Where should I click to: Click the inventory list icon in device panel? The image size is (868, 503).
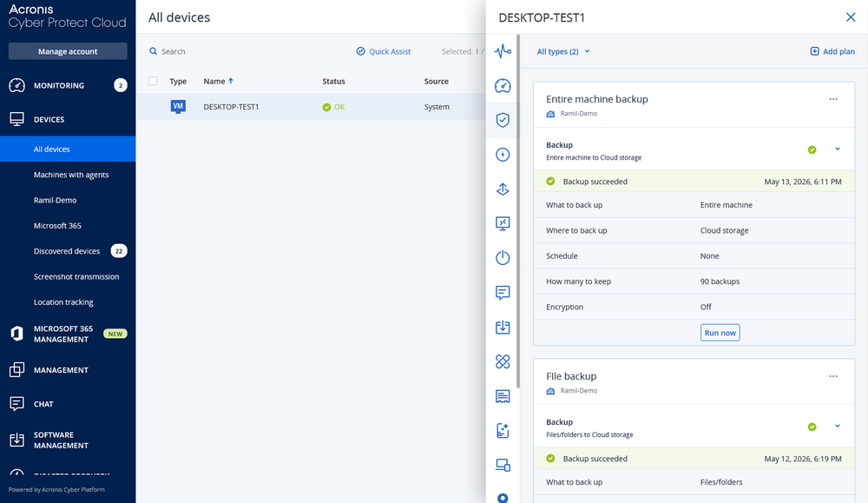click(503, 396)
